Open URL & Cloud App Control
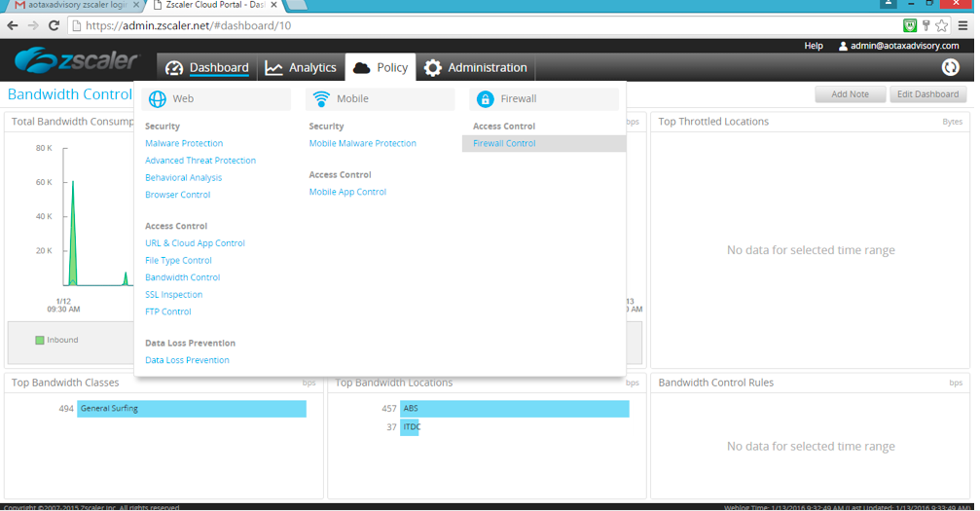980x511 pixels. coord(195,243)
